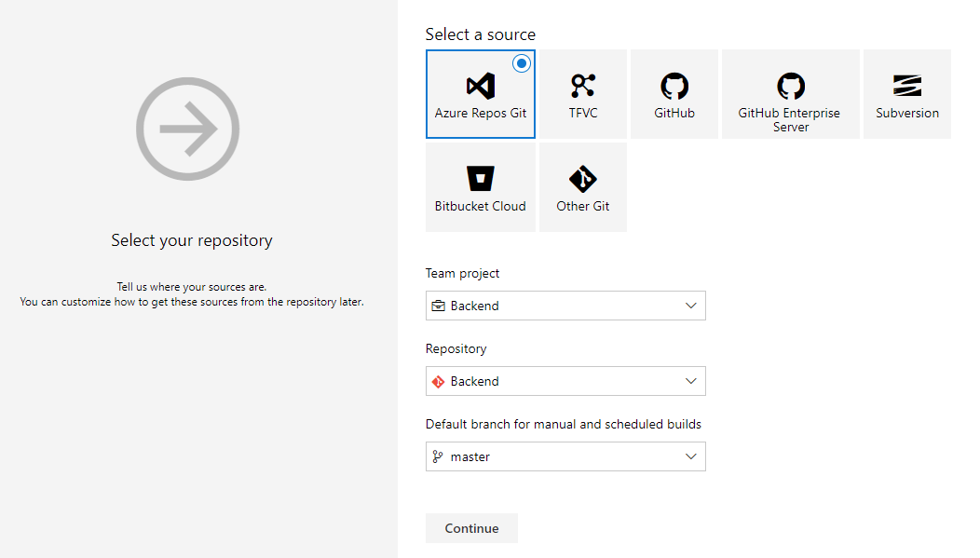Expand the Repository dropdown chevron
The width and height of the screenshot is (980, 558).
[x=690, y=381]
